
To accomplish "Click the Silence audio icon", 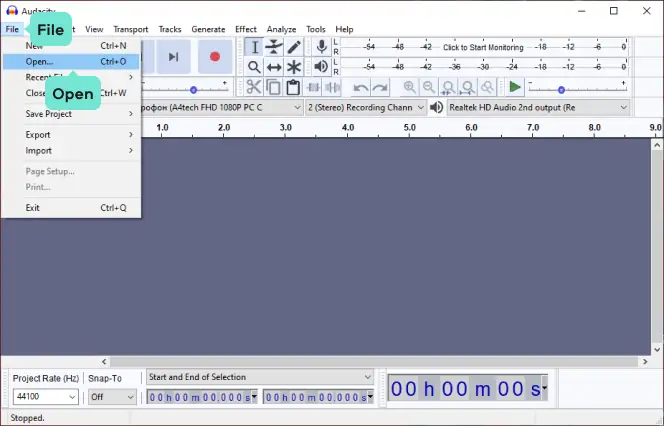I will point(332,88).
